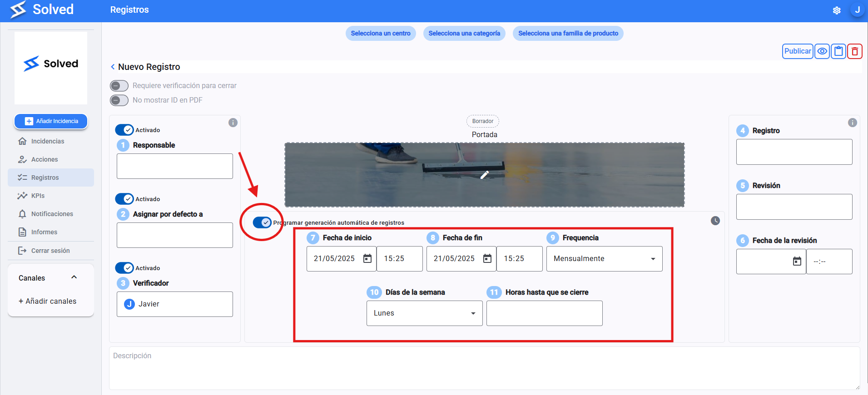
Task: Toggle Programar generación automática de registros
Action: click(x=262, y=222)
